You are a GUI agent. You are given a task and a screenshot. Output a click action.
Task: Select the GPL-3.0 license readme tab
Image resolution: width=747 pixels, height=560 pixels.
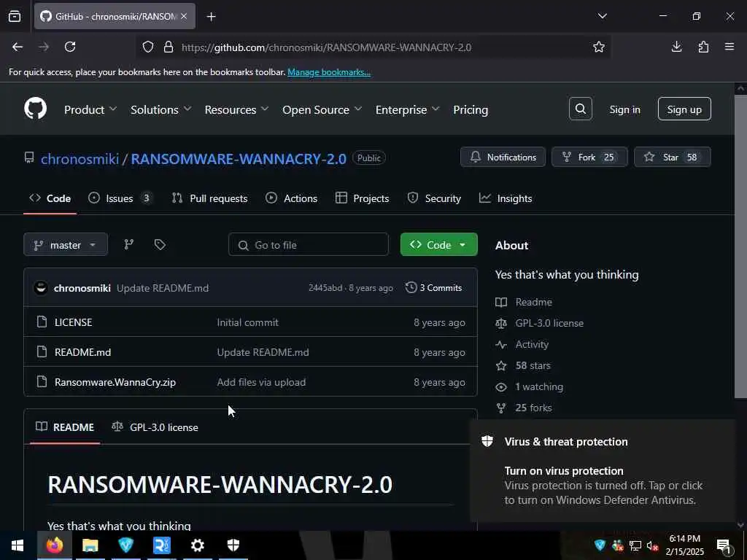(155, 427)
